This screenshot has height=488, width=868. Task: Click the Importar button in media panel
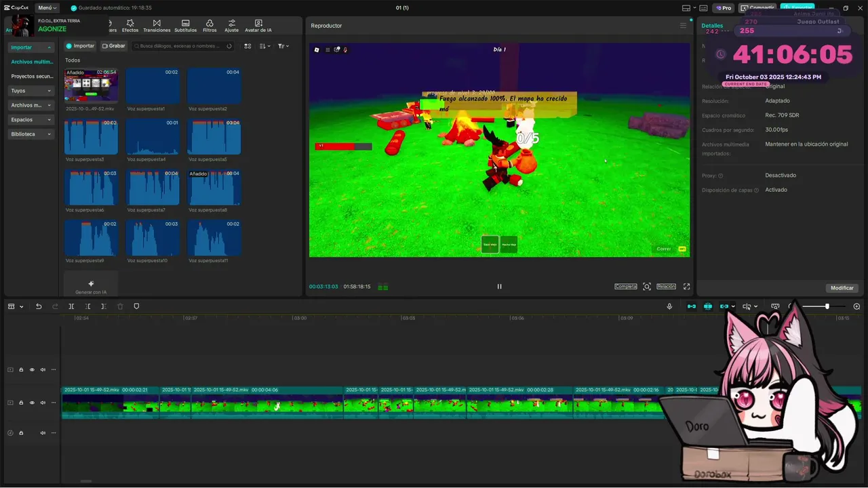pyautogui.click(x=80, y=46)
